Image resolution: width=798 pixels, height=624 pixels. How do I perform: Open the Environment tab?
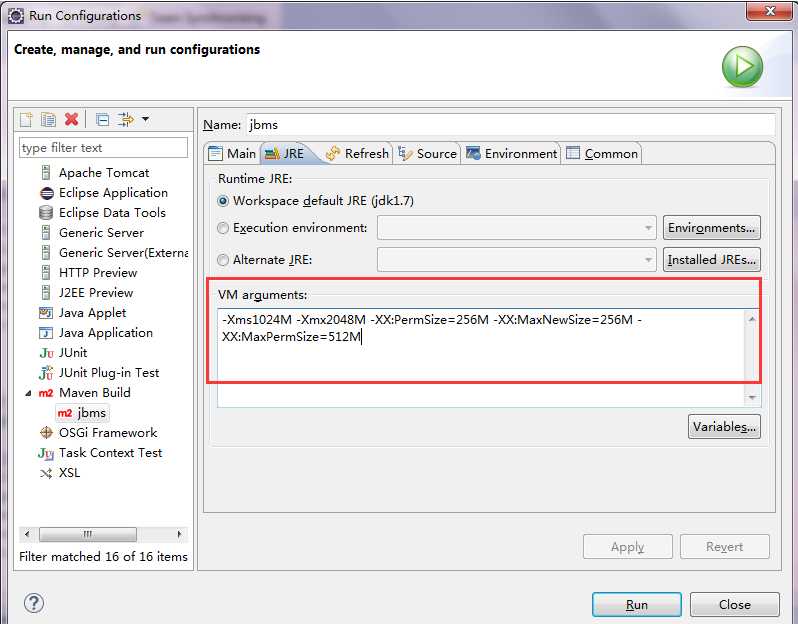click(511, 153)
